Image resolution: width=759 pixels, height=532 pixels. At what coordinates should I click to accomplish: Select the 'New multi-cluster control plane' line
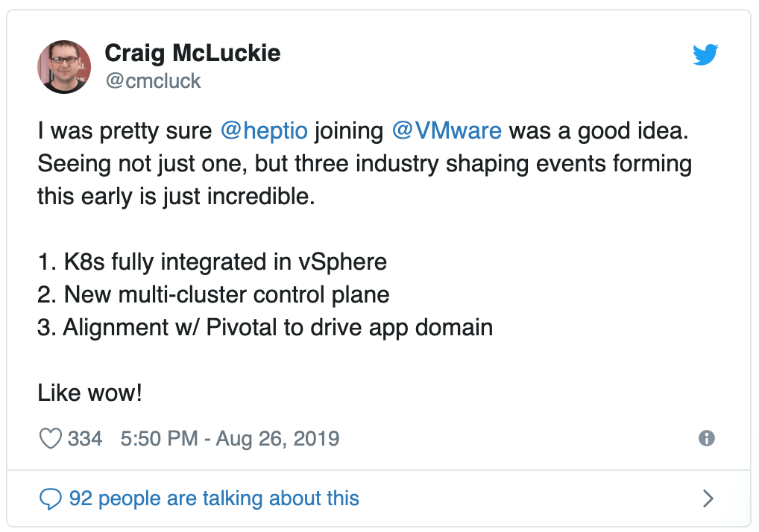213,294
